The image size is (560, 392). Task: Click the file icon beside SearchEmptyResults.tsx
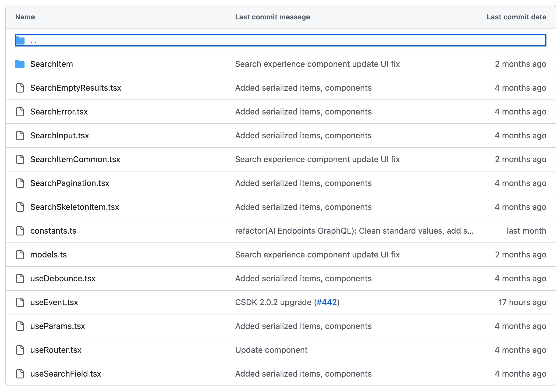point(20,88)
